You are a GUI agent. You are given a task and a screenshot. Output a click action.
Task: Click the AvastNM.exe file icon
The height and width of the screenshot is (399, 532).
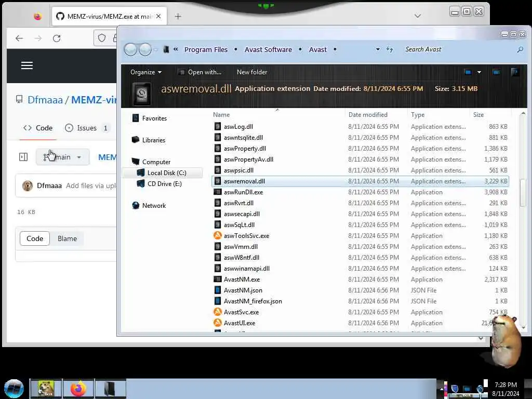218,279
